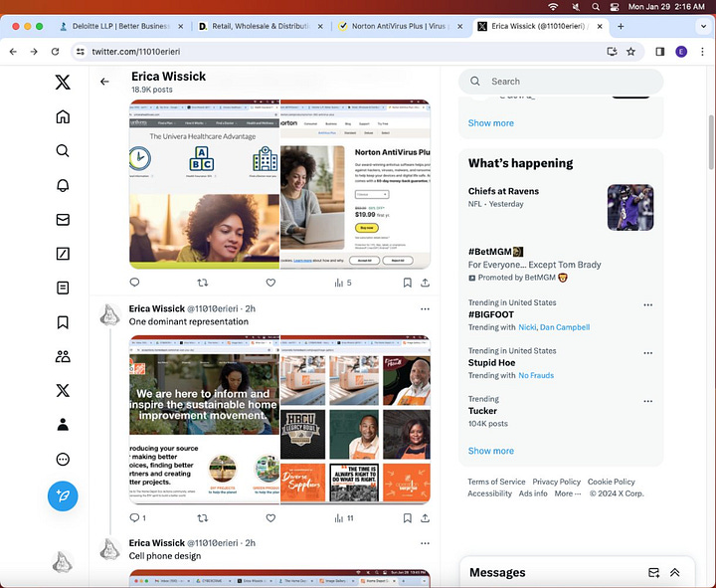The image size is (716, 588).
Task: Select the Erica Wissick Twitter tab
Action: pyautogui.click(x=538, y=27)
